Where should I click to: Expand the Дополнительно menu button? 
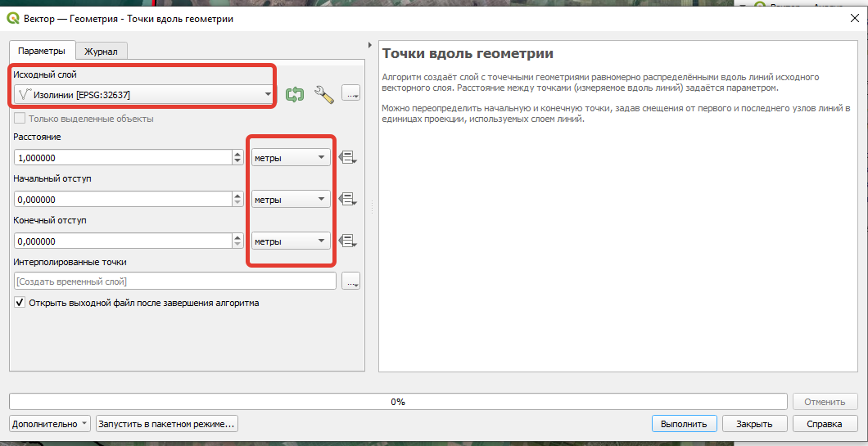pyautogui.click(x=50, y=425)
